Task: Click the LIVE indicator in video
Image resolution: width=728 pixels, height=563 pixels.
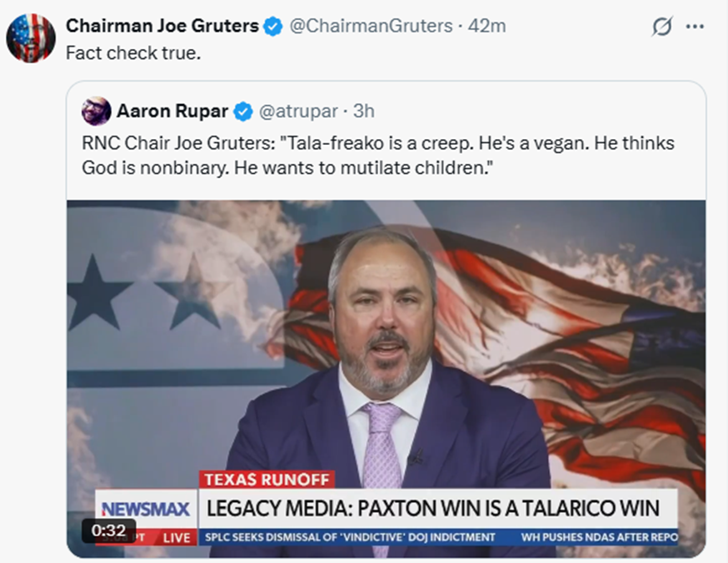Action: click(x=177, y=538)
